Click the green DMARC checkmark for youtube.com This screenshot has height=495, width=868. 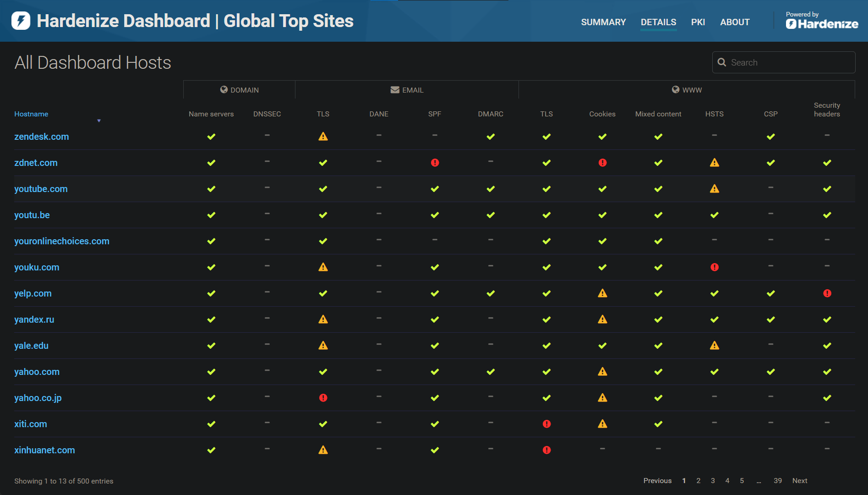tap(490, 188)
